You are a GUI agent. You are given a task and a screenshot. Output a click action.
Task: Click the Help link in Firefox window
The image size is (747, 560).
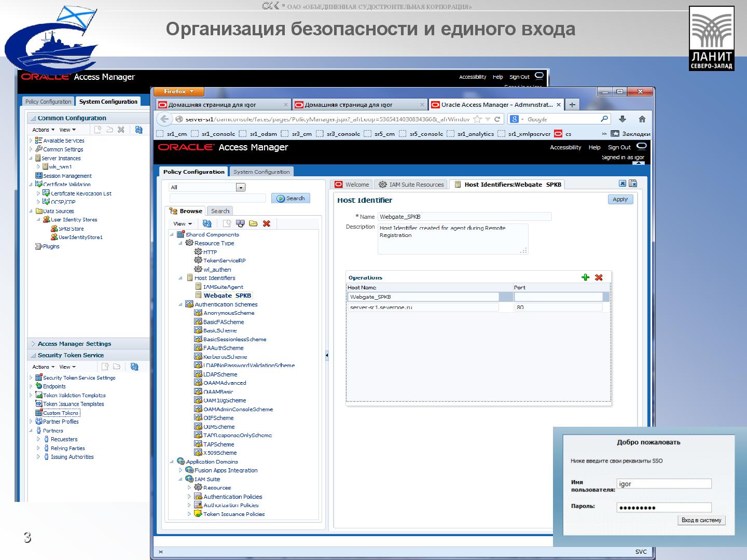(x=594, y=147)
